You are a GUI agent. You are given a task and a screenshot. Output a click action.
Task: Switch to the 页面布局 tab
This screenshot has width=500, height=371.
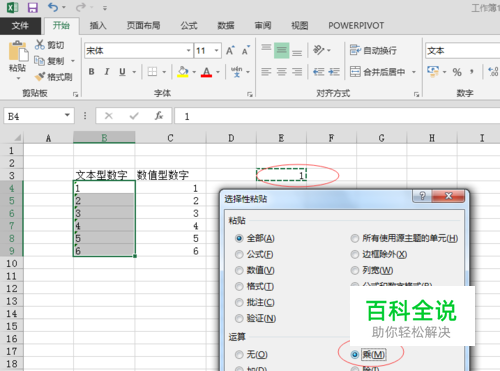click(143, 26)
